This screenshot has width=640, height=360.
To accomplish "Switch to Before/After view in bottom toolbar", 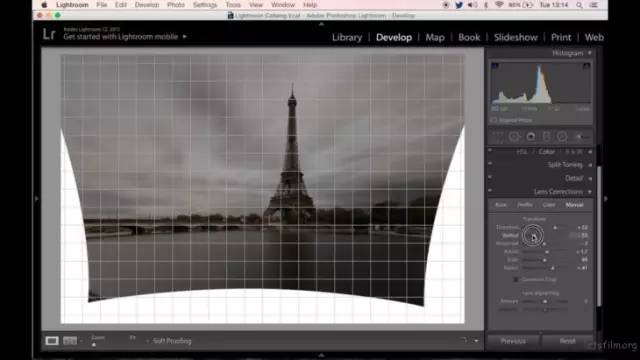I will point(70,340).
